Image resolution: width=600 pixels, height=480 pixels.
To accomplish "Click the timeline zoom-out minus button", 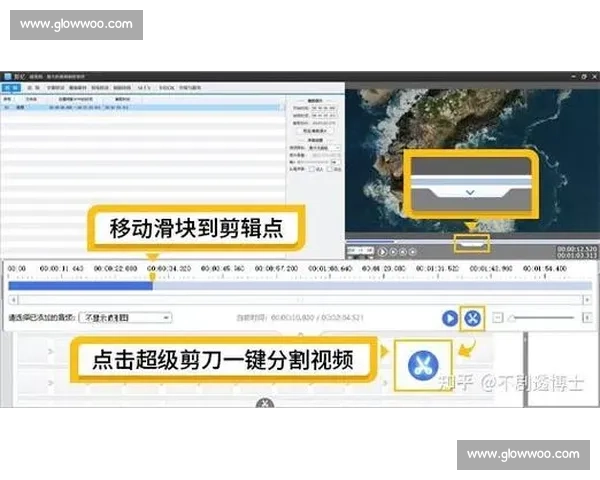I will (x=497, y=317).
